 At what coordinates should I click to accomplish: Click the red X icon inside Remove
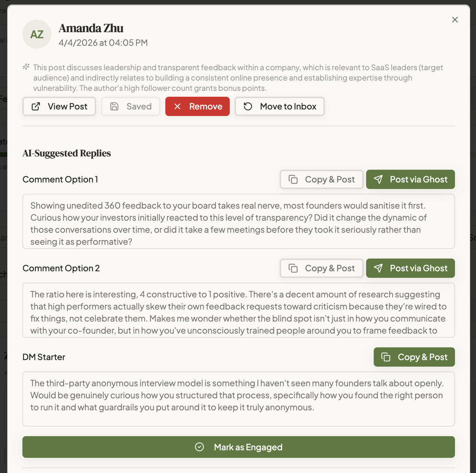[x=177, y=106]
